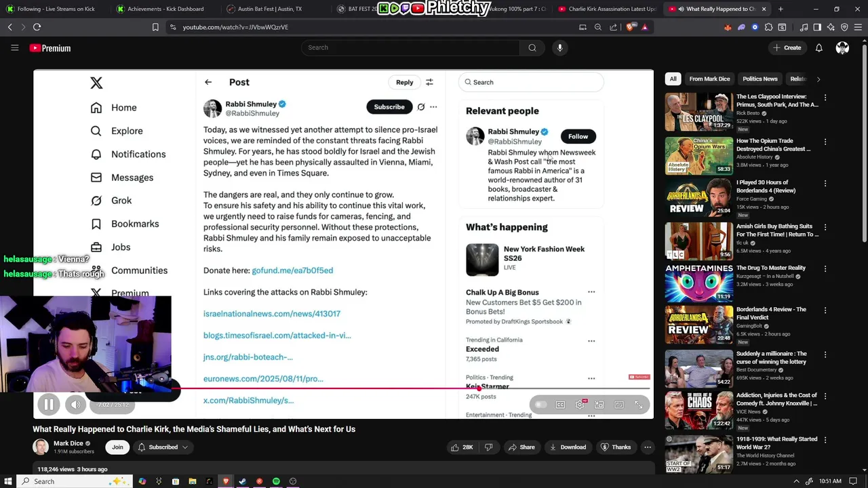Open File Explorer from the taskbar
Viewport: 868px width, 488px height.
[x=192, y=481]
